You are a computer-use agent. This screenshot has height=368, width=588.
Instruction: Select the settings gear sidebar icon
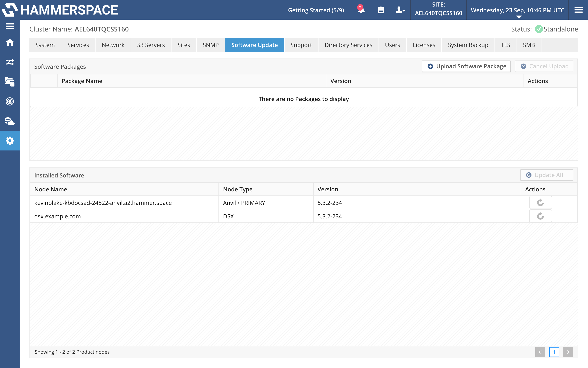10,141
